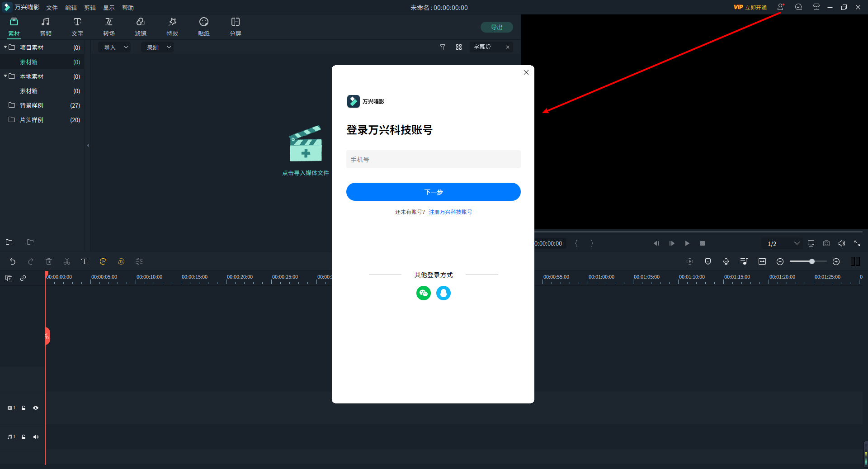Toggle the two-column view icon above timeline end

click(855, 261)
